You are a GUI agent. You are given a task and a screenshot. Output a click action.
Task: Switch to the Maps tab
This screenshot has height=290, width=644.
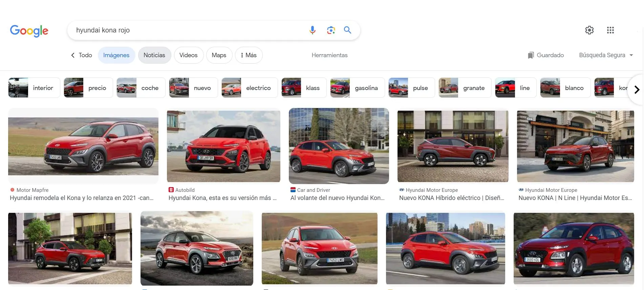(219, 55)
